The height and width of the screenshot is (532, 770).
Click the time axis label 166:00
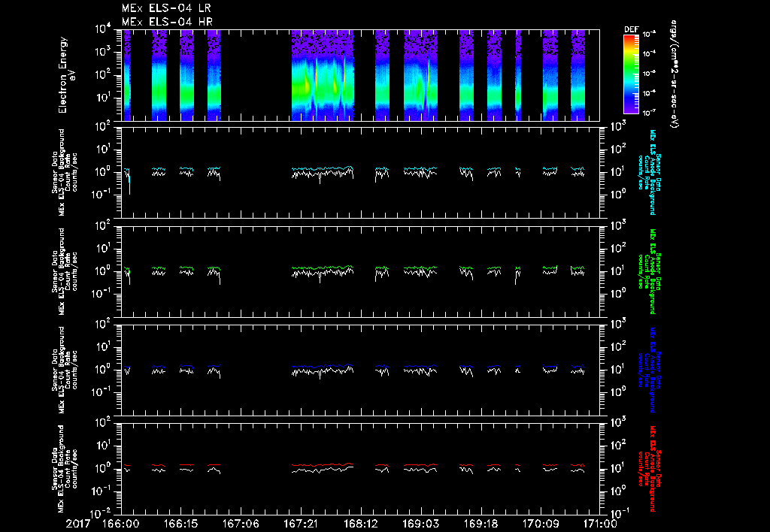pos(120,524)
